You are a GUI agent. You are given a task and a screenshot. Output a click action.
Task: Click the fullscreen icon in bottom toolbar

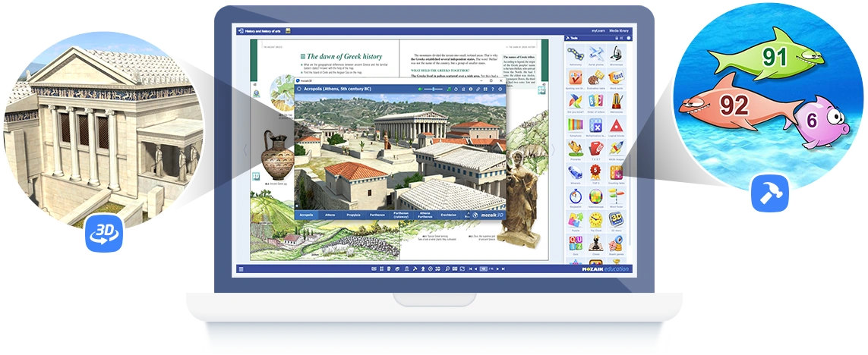tap(462, 269)
